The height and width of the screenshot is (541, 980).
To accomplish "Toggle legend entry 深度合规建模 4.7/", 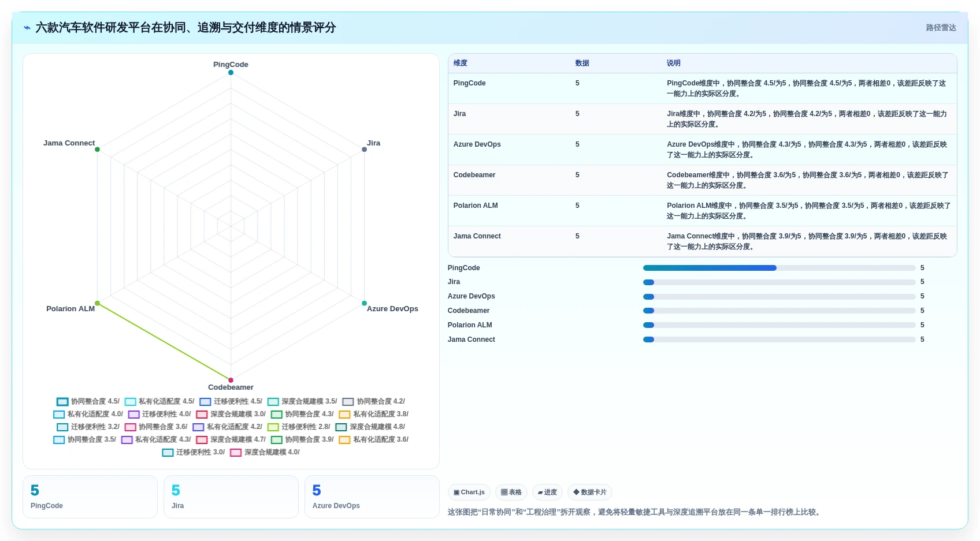I will tap(231, 439).
